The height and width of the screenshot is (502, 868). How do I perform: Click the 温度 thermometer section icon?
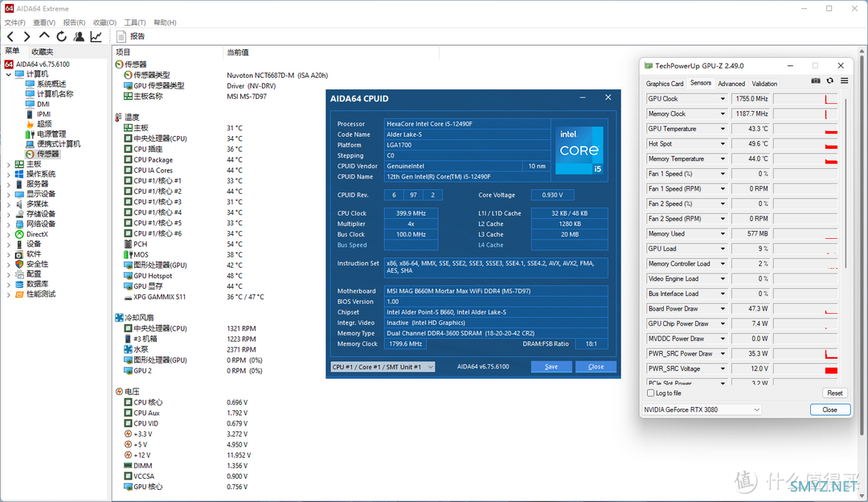tap(118, 117)
